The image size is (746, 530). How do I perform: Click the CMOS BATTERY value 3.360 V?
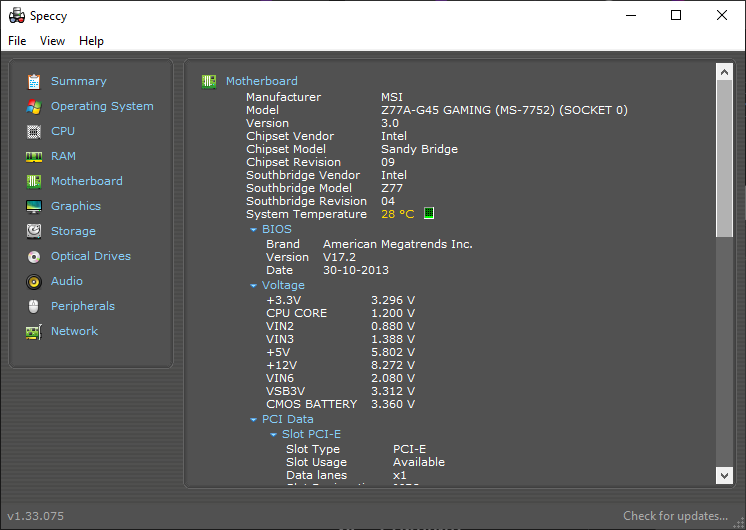(393, 404)
